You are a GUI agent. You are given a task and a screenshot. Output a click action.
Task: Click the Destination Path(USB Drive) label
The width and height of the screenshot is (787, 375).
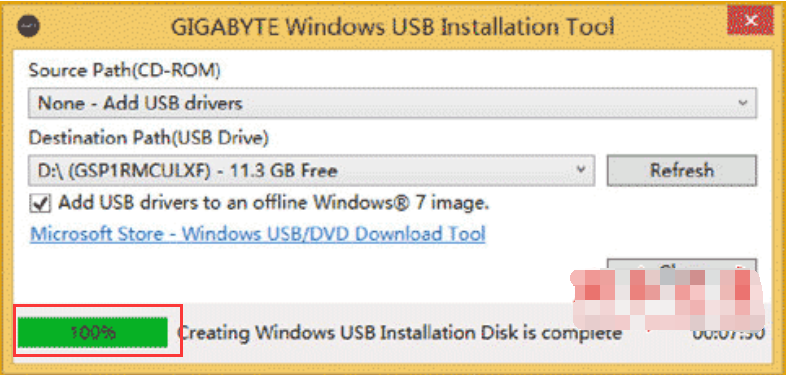pyautogui.click(x=149, y=138)
